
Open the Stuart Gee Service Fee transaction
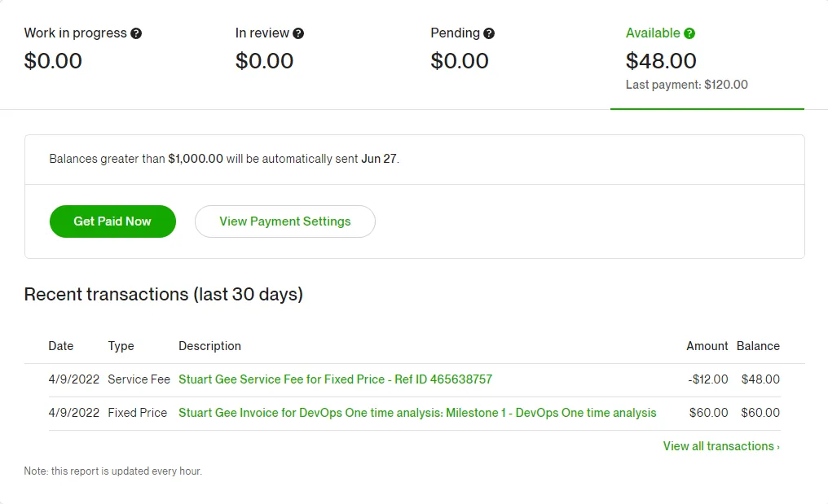(x=335, y=379)
